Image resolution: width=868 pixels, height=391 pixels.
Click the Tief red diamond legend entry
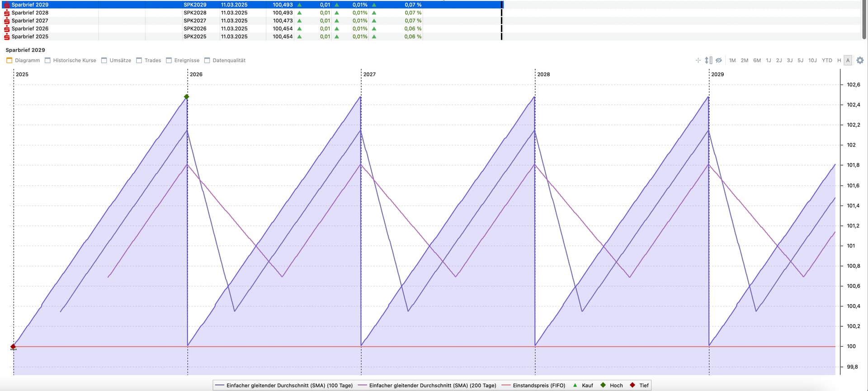point(639,386)
